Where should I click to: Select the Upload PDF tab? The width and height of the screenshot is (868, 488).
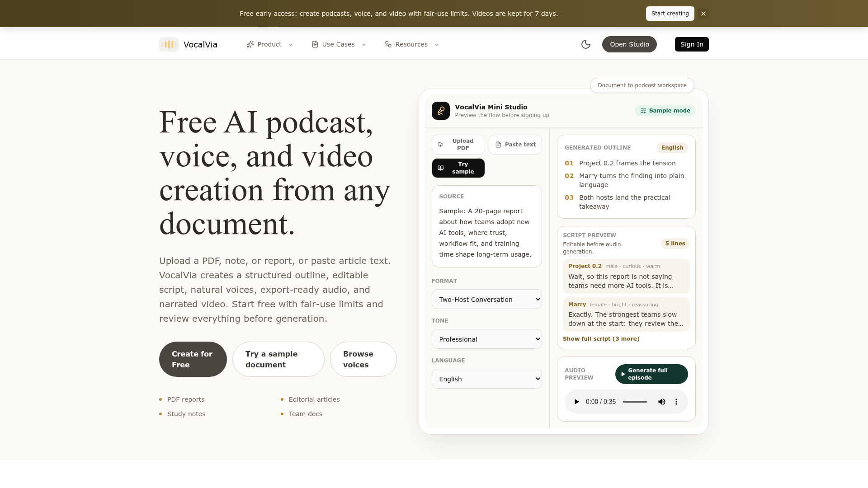point(458,145)
